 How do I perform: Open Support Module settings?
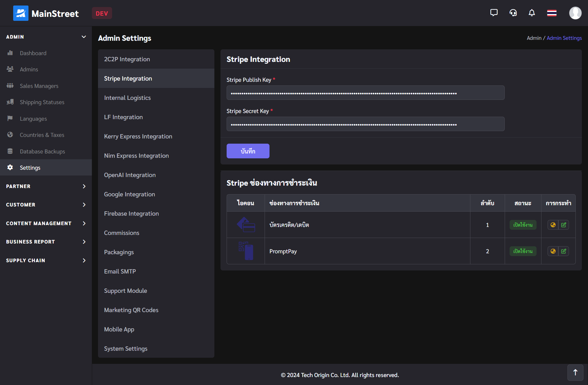tap(156, 291)
